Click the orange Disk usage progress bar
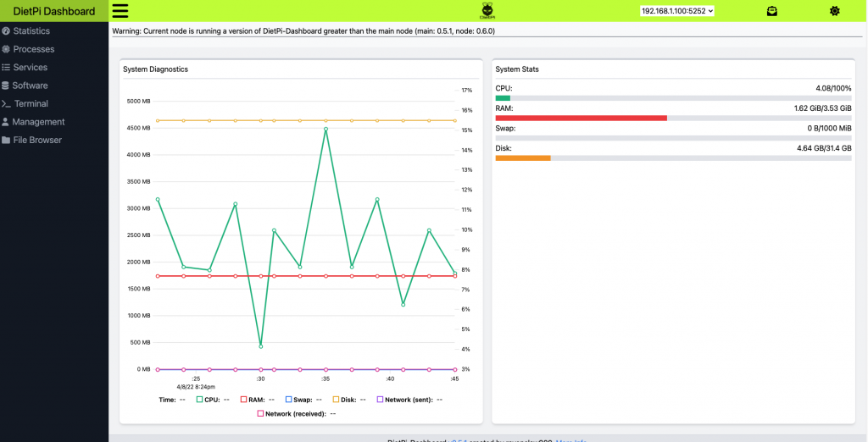This screenshot has height=442, width=868. point(523,158)
